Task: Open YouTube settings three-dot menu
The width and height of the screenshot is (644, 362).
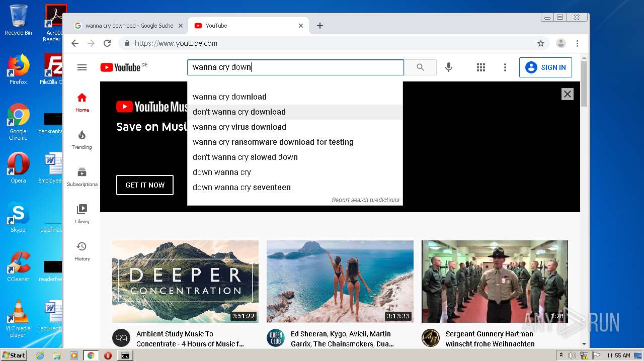Action: coord(505,67)
